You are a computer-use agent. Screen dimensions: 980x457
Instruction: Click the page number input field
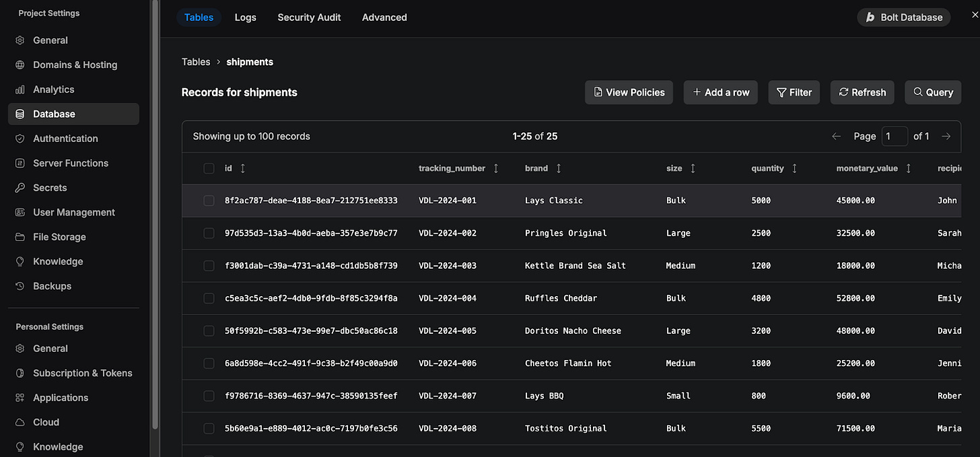tap(895, 136)
